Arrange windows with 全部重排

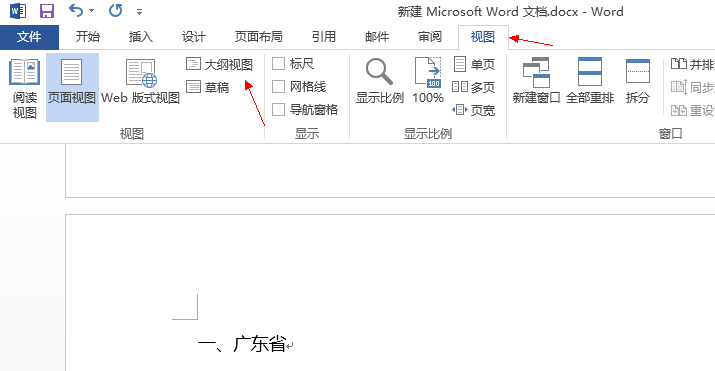pyautogui.click(x=590, y=81)
